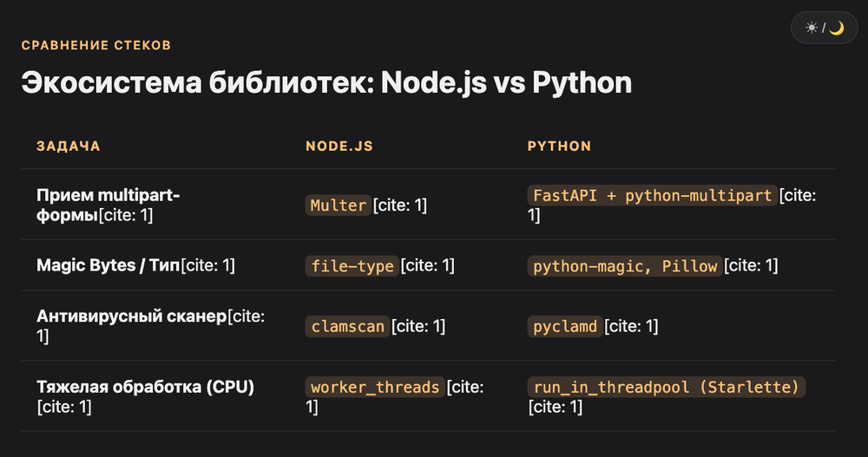Image resolution: width=868 pixels, height=457 pixels.
Task: Click the ЗАДАЧА column header
Action: coord(68,146)
